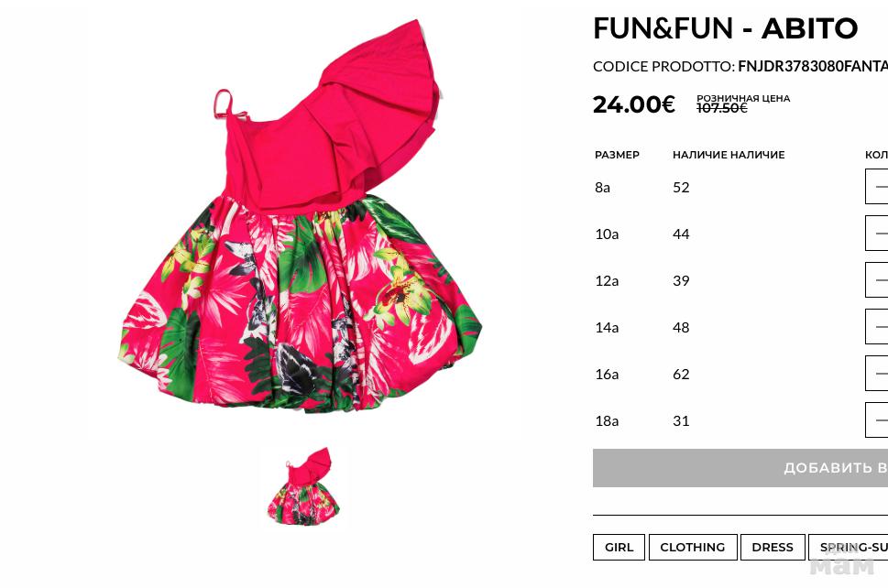Decrease quantity for size 18a
The image size is (888, 588).
click(x=881, y=420)
